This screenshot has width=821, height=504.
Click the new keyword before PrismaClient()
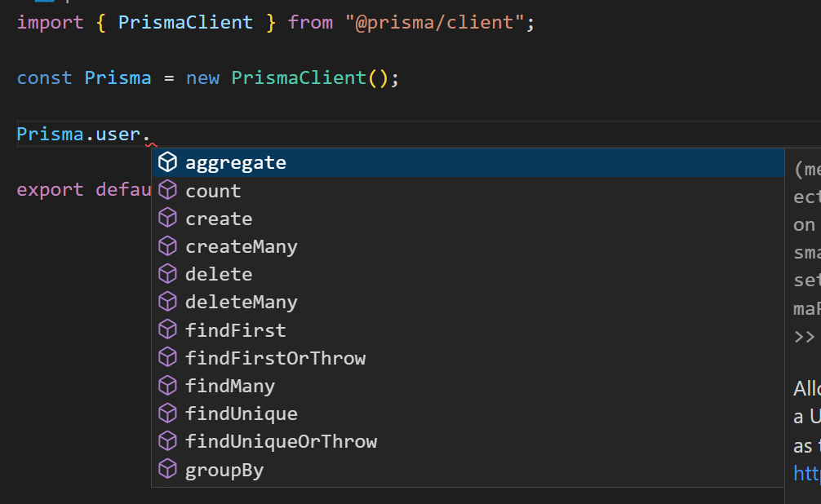202,78
